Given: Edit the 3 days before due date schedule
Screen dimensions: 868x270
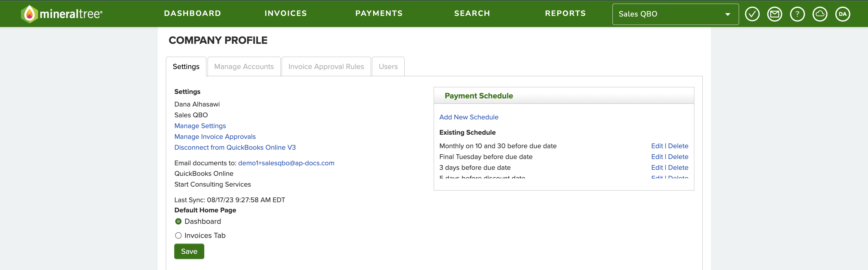Looking at the screenshot, I should pos(657,167).
